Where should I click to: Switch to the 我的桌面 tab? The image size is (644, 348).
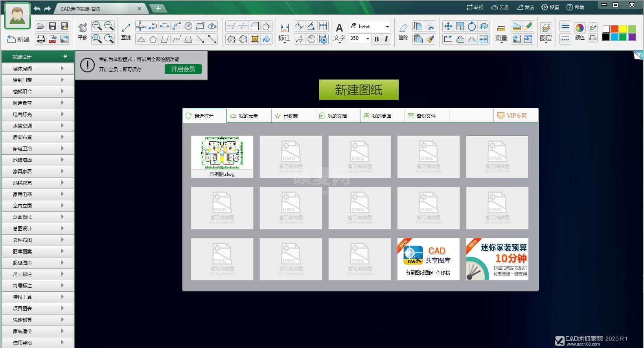(383, 116)
